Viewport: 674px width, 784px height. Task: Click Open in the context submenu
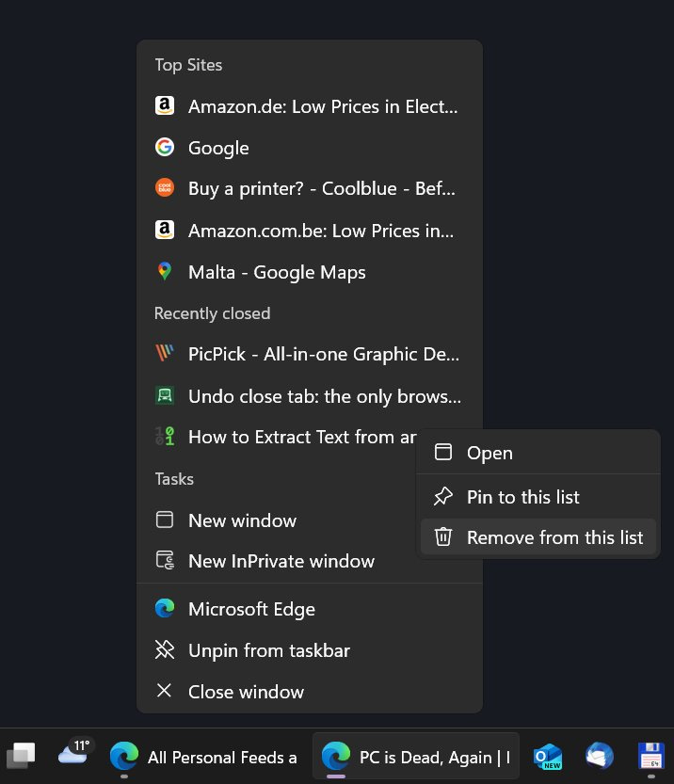point(538,453)
